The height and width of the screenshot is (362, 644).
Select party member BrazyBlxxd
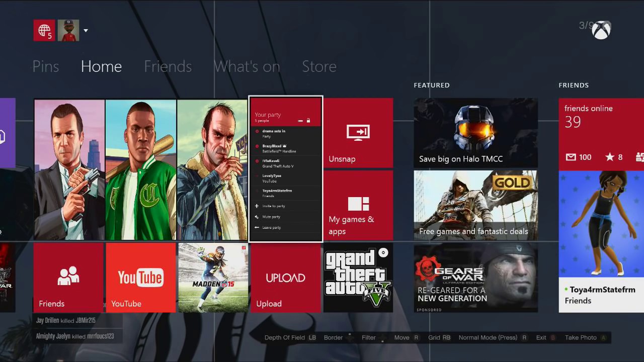click(286, 148)
